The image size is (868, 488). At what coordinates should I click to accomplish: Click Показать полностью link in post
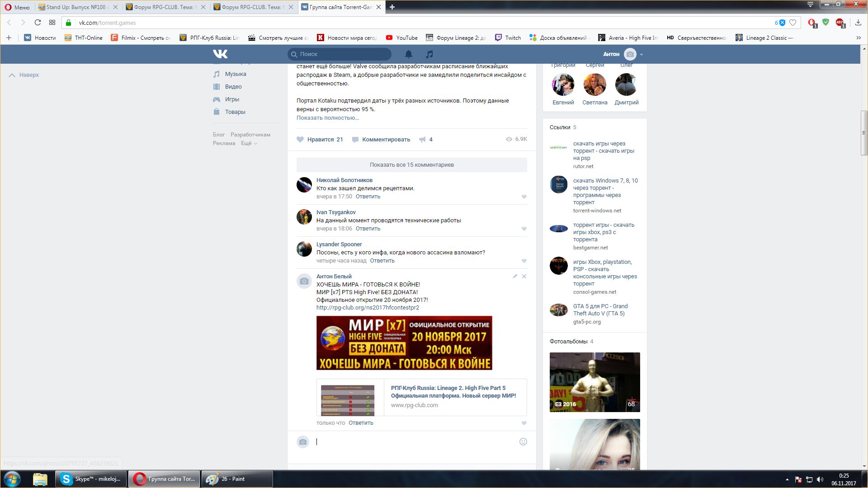click(327, 118)
